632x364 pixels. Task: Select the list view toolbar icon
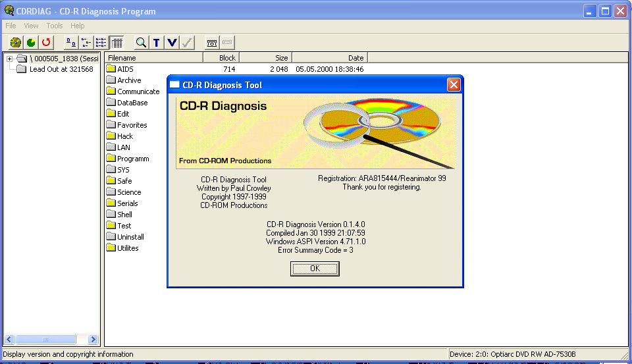[x=101, y=43]
